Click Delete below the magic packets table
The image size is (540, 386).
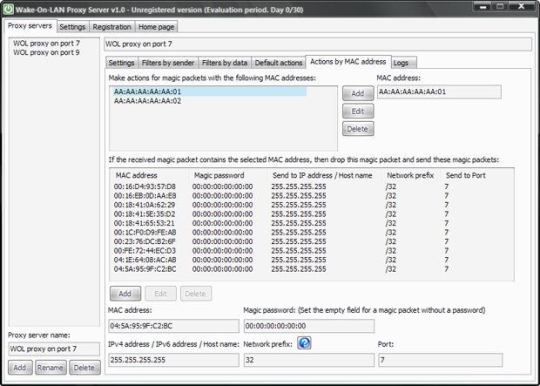pyautogui.click(x=196, y=294)
